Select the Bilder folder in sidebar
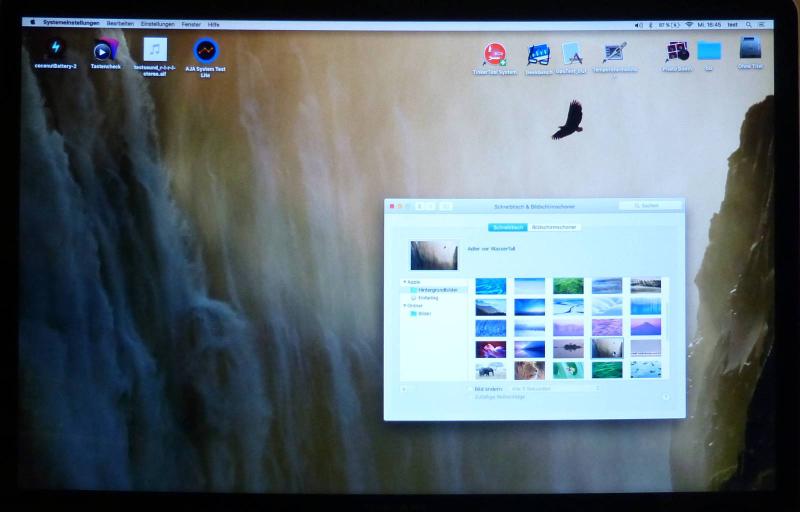The image size is (800, 512). pos(421,314)
